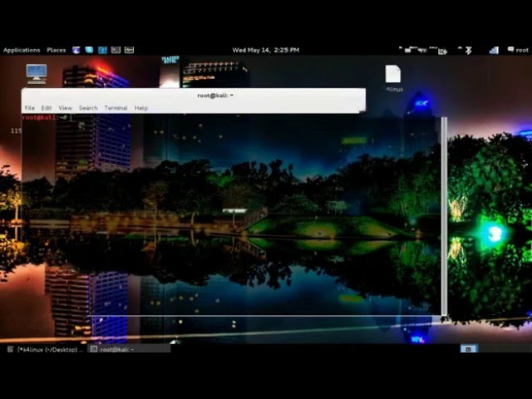Click the volume speaker icon in the tray
Screen dimensions: 532x399
click(422, 50)
